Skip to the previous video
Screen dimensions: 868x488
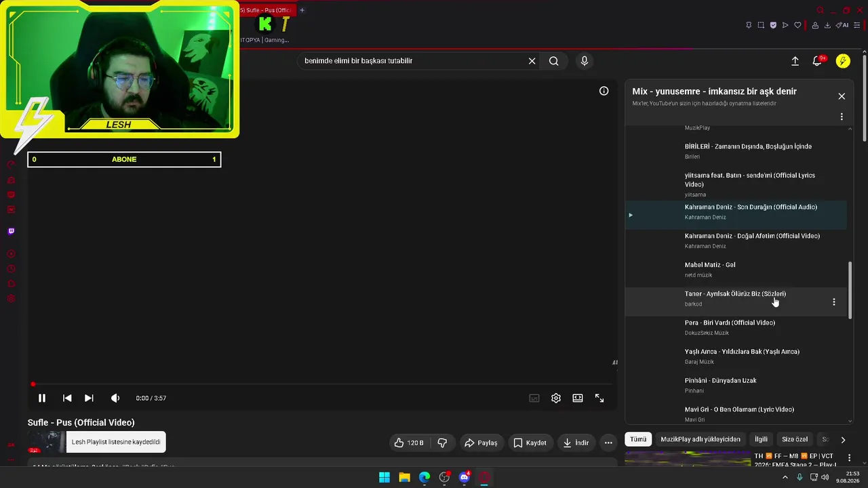[67, 398]
